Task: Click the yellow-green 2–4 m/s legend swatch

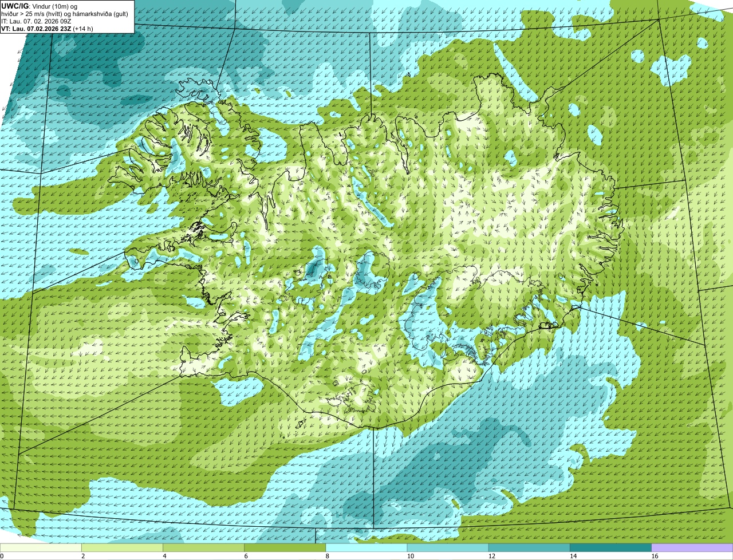Action: 123,548
